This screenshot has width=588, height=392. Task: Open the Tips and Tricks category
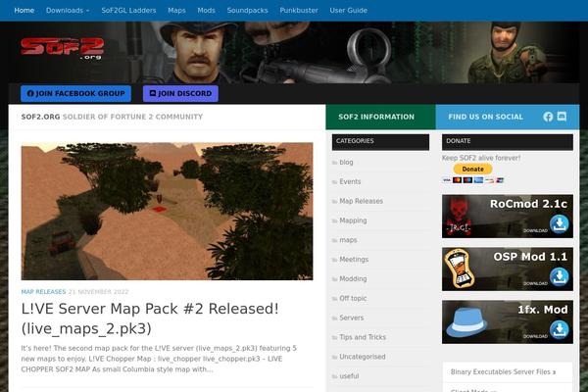click(x=363, y=337)
